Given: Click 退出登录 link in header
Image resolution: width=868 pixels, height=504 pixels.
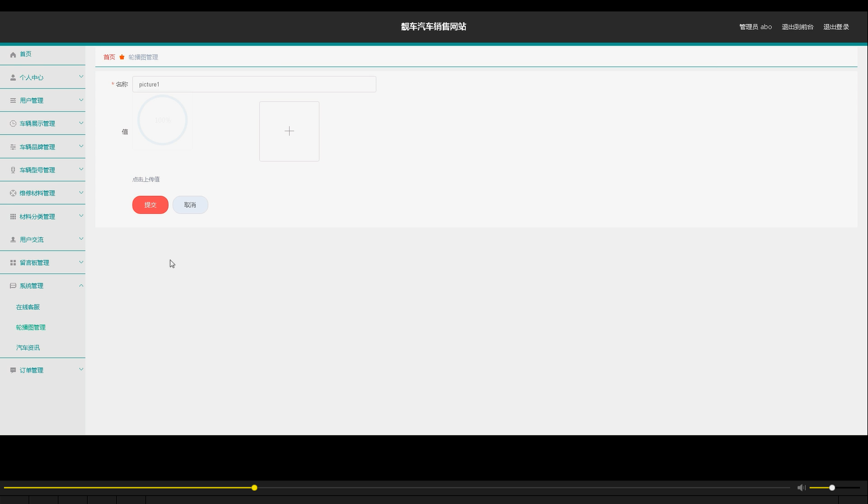Looking at the screenshot, I should coord(836,27).
